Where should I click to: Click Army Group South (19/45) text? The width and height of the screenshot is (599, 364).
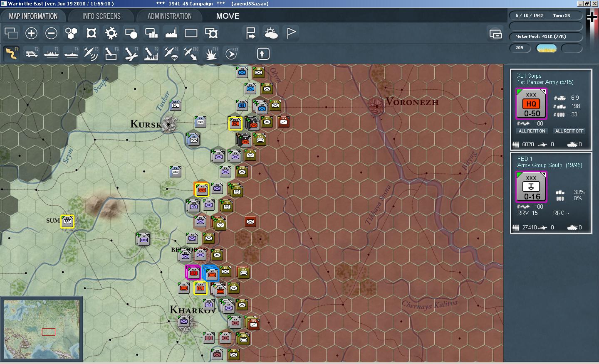click(549, 165)
